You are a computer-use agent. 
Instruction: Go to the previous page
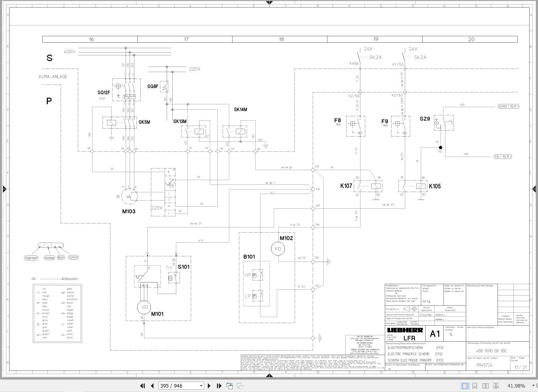[x=152, y=386]
